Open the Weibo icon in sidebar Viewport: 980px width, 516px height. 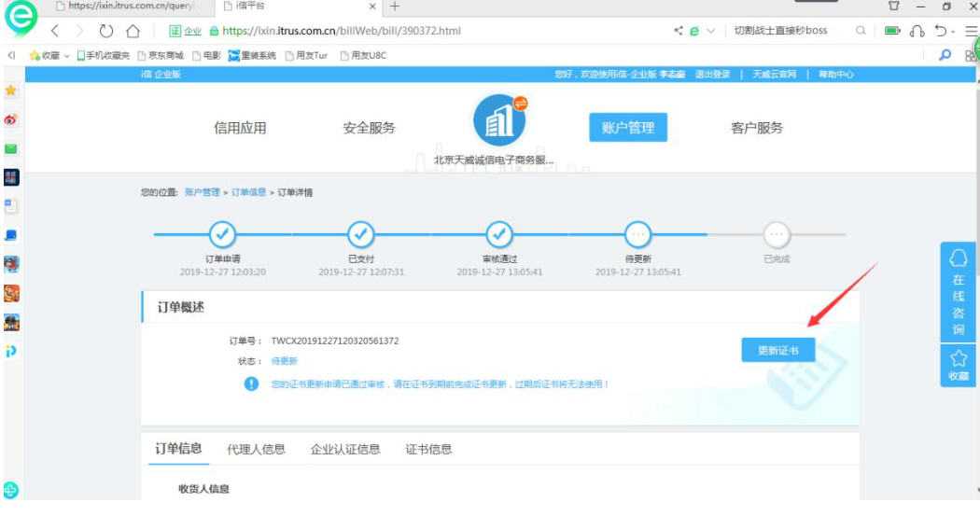(11, 119)
